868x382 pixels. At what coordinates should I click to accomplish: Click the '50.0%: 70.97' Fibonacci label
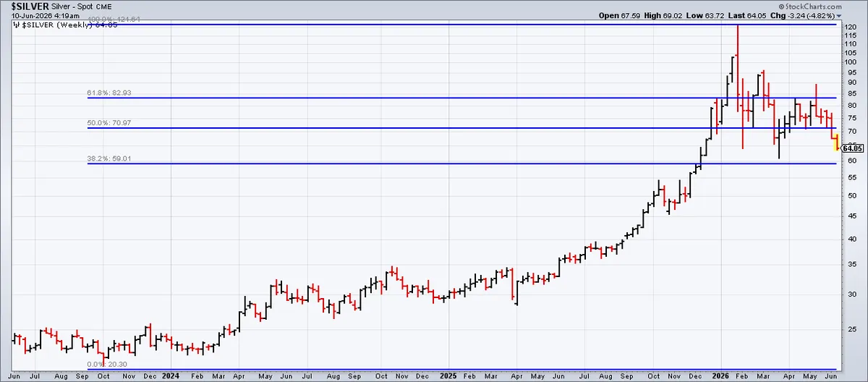coord(110,124)
